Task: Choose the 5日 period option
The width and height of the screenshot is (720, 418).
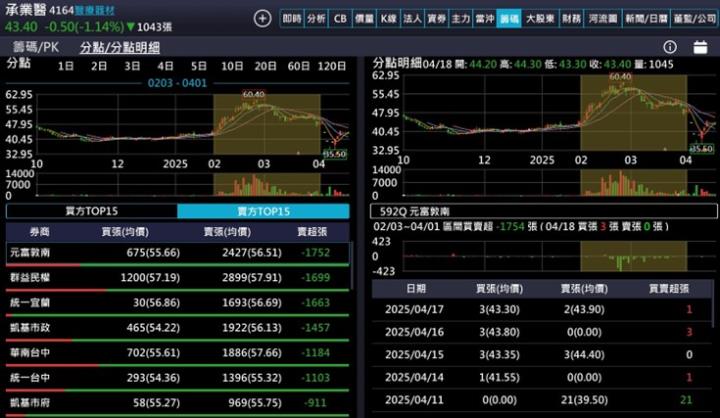Action: 199,66
